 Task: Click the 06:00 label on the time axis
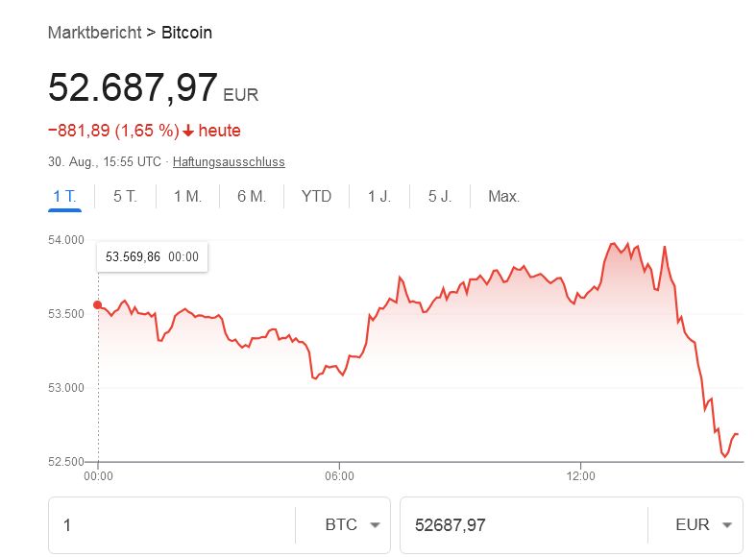coord(340,475)
